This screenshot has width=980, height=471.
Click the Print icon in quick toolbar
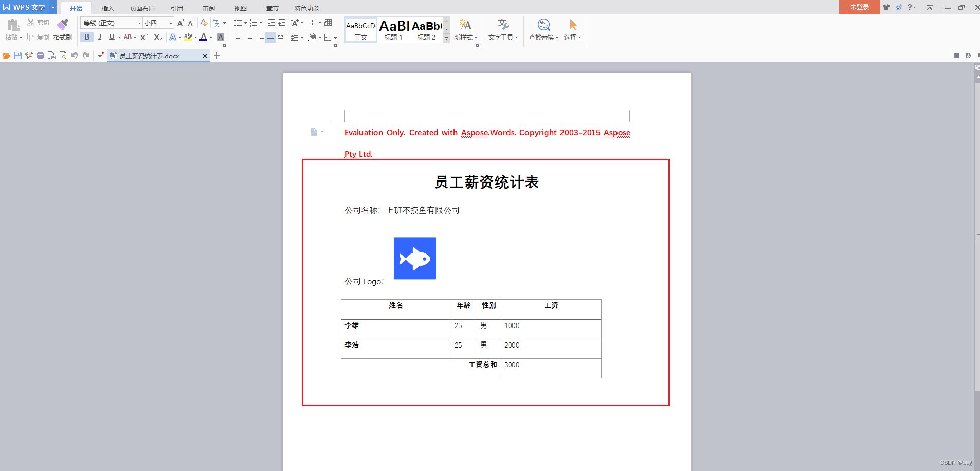click(x=40, y=56)
